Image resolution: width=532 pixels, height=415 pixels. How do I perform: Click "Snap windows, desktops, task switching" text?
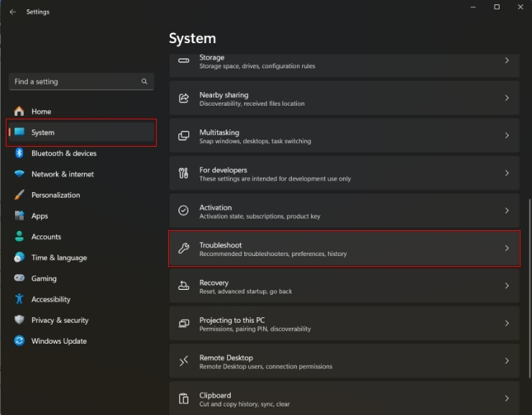pos(255,141)
